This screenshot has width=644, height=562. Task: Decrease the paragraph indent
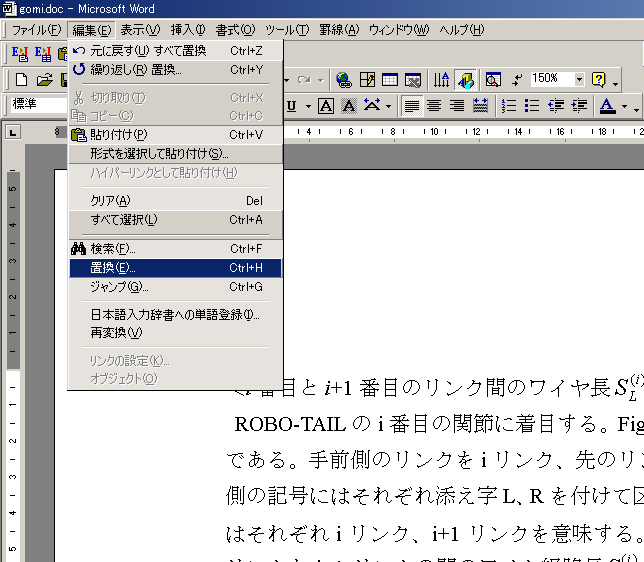click(x=556, y=106)
